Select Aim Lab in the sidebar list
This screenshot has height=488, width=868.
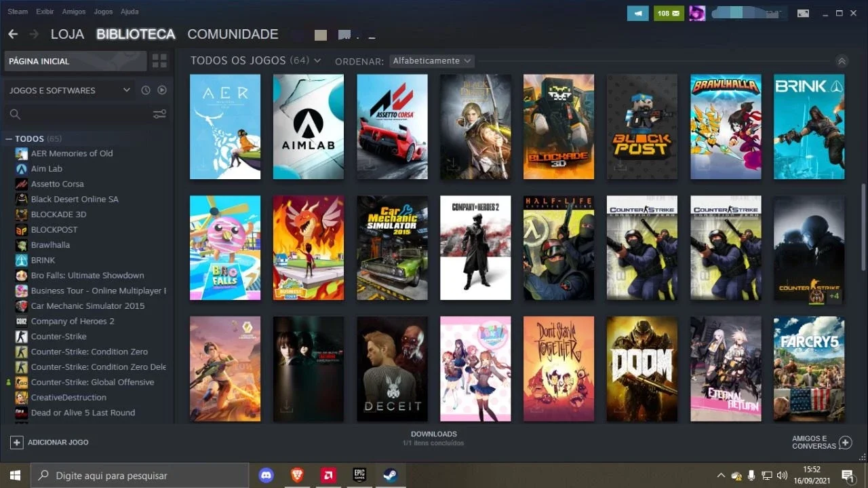(46, 168)
